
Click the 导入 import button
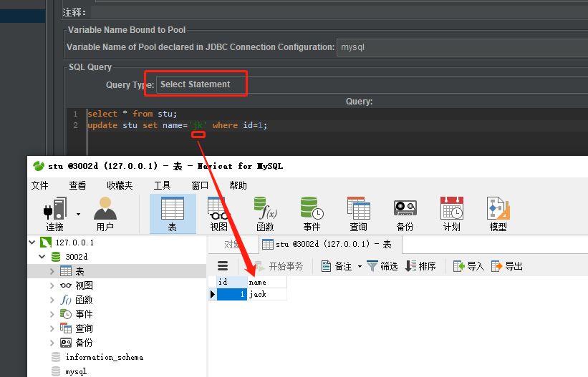468,266
